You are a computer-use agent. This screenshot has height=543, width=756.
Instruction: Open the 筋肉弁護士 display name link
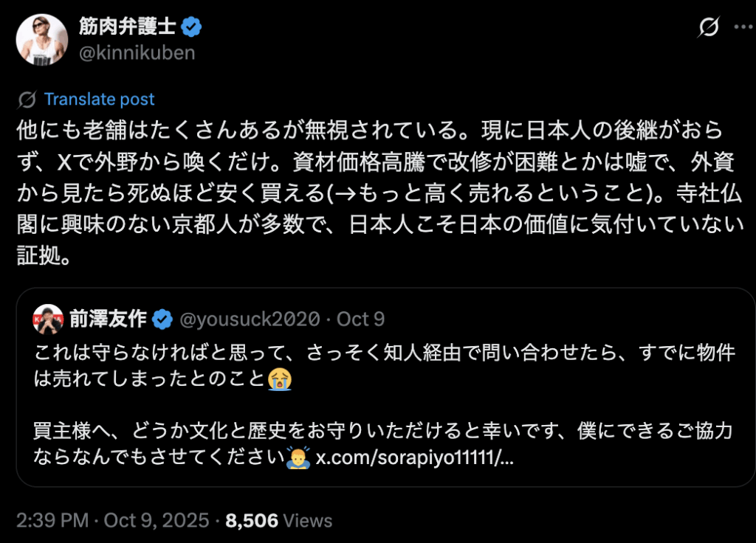pos(127,28)
